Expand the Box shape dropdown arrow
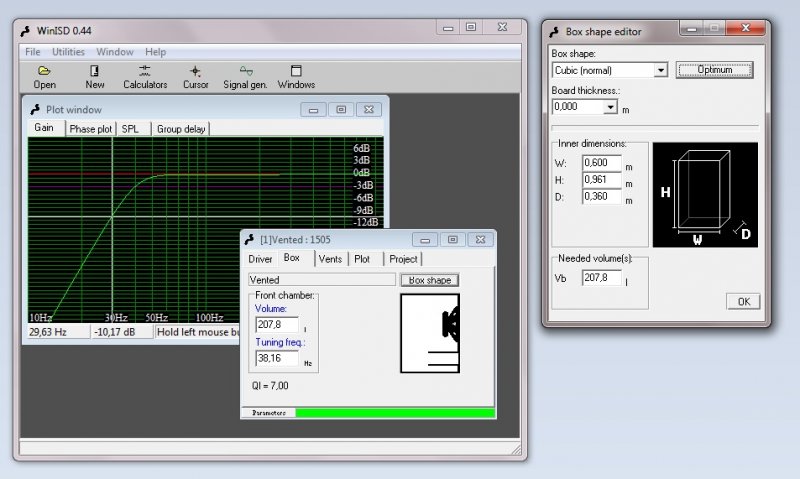The height and width of the screenshot is (479, 800). [661, 70]
